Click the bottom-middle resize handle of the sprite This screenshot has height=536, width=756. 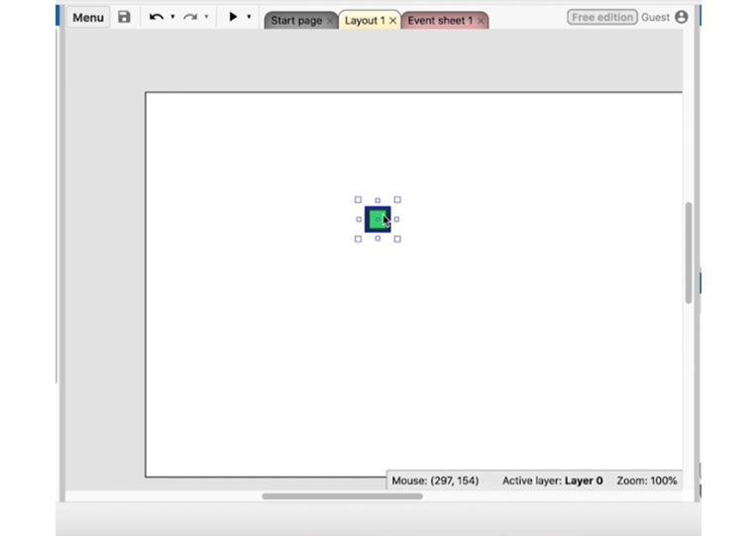378,238
